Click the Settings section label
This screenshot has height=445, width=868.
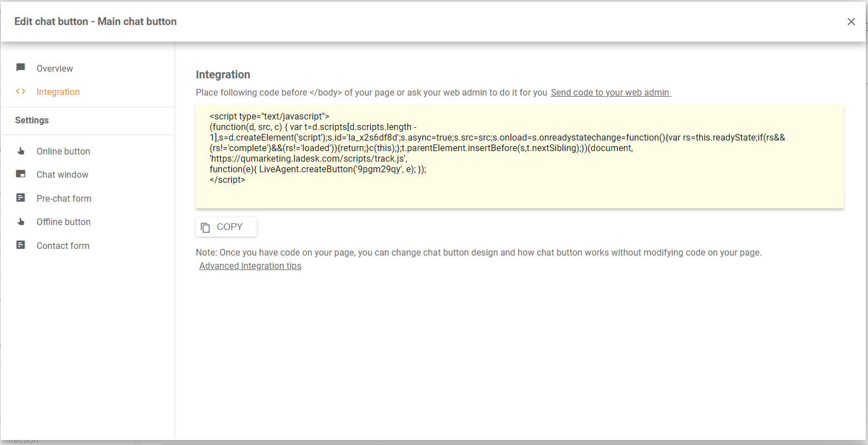coord(32,120)
